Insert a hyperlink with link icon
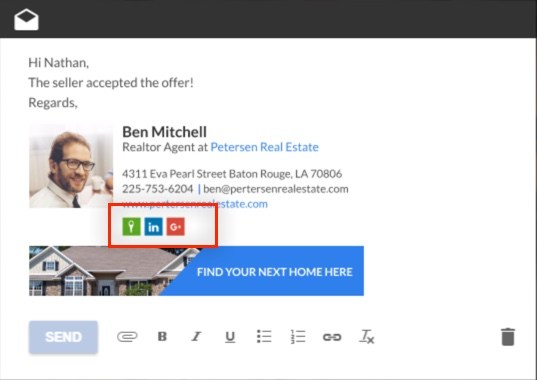This screenshot has width=537, height=380. pyautogui.click(x=332, y=337)
